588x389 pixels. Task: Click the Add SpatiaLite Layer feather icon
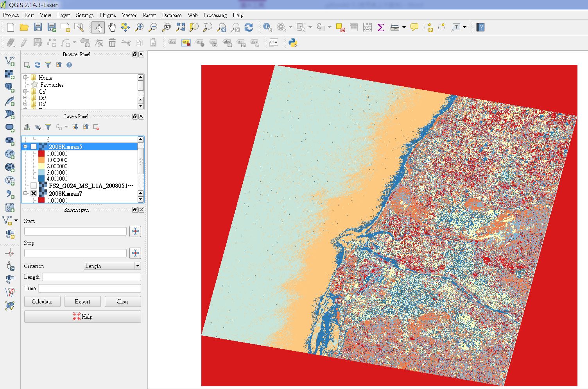(10, 101)
